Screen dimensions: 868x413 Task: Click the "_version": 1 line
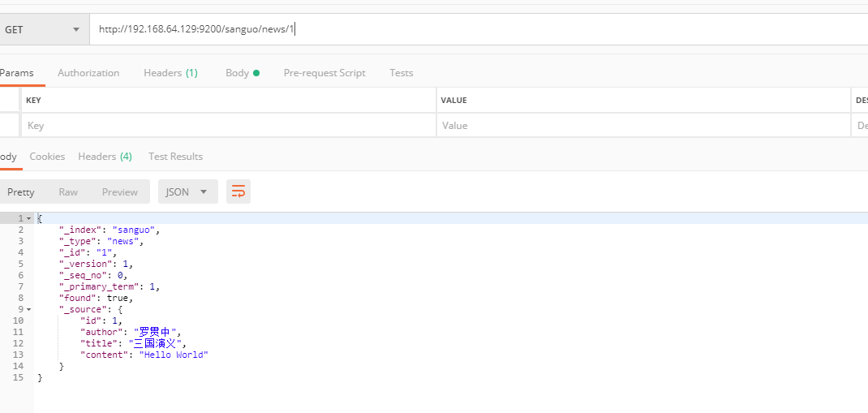(97, 264)
